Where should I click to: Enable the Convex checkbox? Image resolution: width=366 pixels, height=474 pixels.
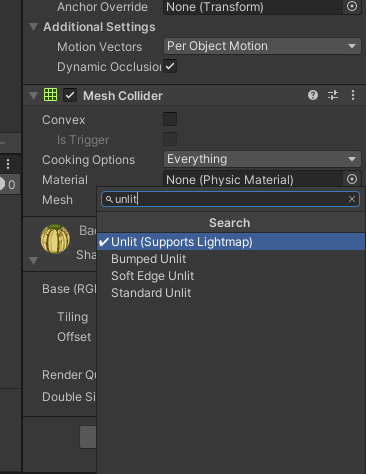point(170,119)
